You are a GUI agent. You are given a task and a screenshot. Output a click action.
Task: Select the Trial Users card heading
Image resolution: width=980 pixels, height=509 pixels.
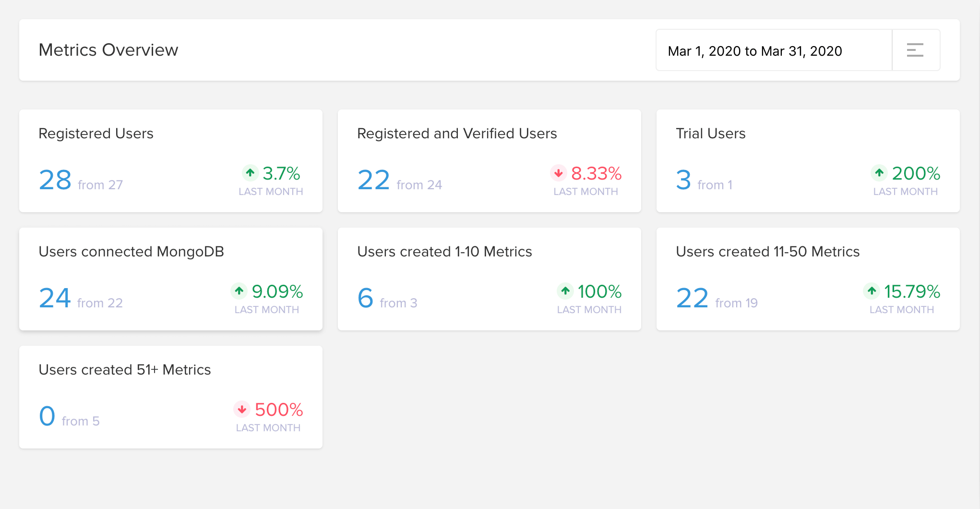[711, 133]
